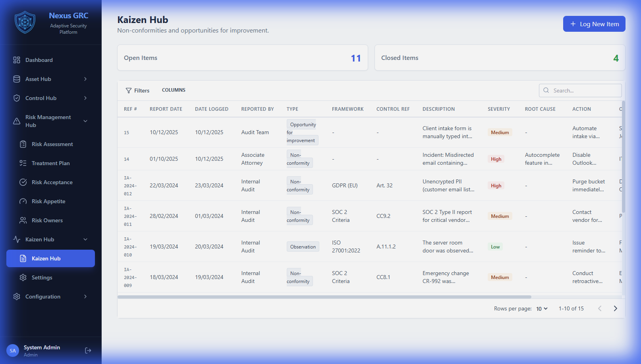Viewport: 641px width, 364px height.
Task: Expand the Asset Hub submenu chevron
Action: 85,79
